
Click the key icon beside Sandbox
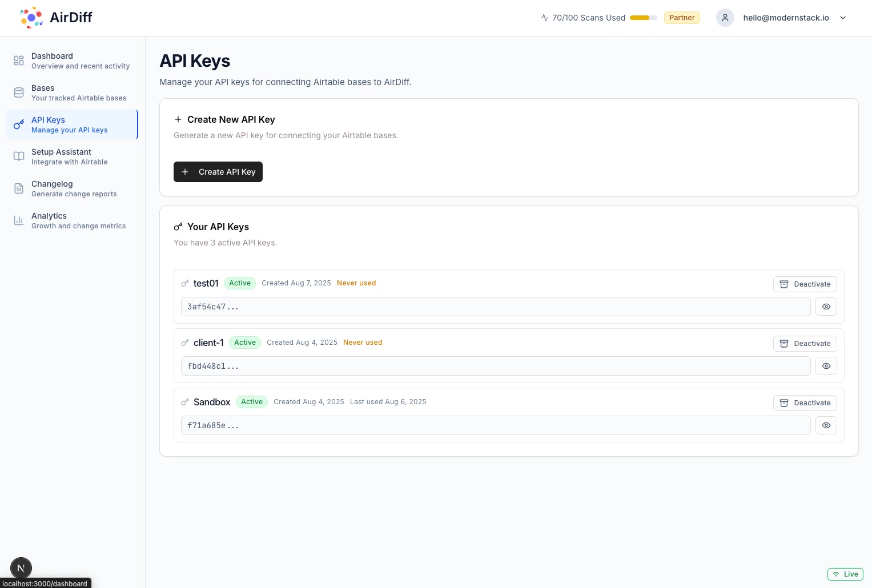[x=185, y=402]
